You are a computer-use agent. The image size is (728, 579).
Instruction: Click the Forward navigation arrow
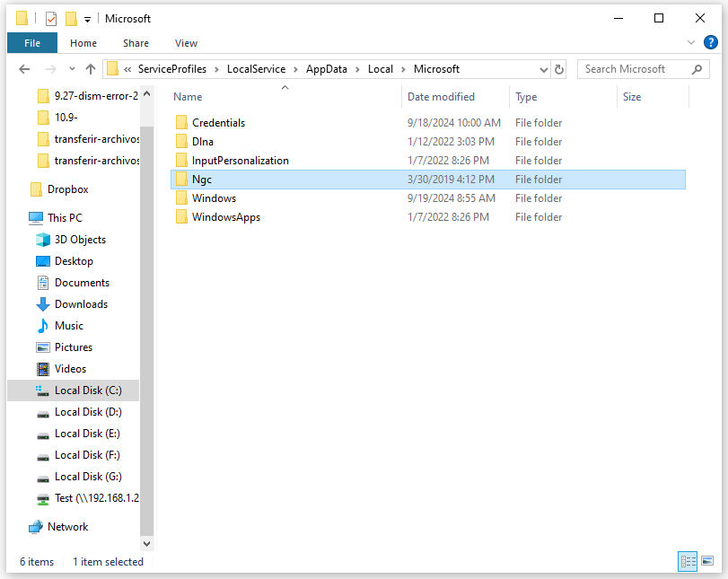[x=50, y=69]
